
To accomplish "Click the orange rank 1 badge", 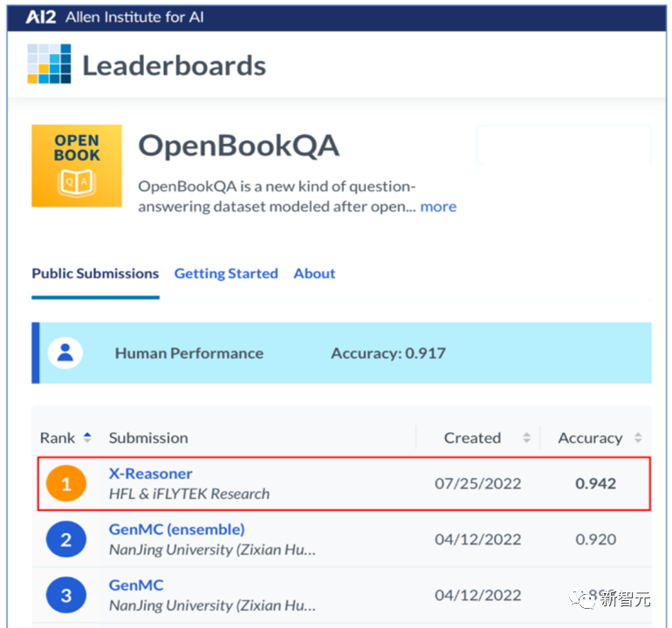I will pos(66,483).
